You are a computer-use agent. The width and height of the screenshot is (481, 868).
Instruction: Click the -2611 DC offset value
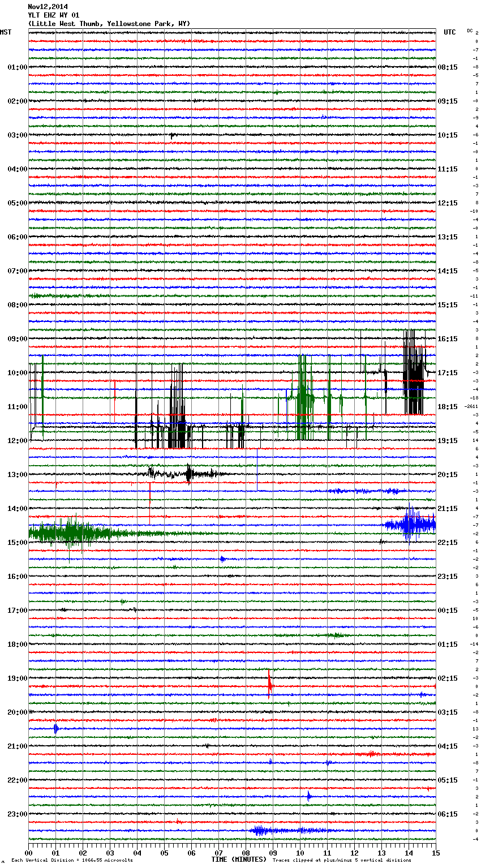[x=471, y=407]
